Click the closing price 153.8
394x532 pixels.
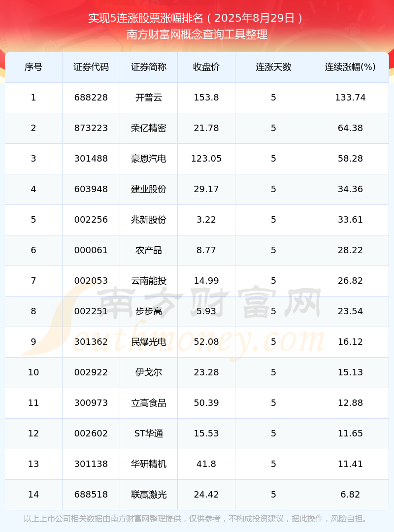206,98
